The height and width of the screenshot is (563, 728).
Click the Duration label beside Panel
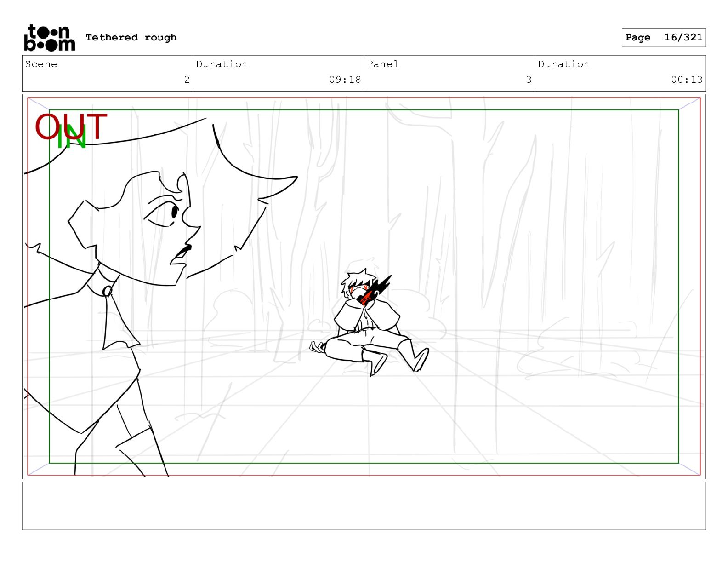coord(563,64)
